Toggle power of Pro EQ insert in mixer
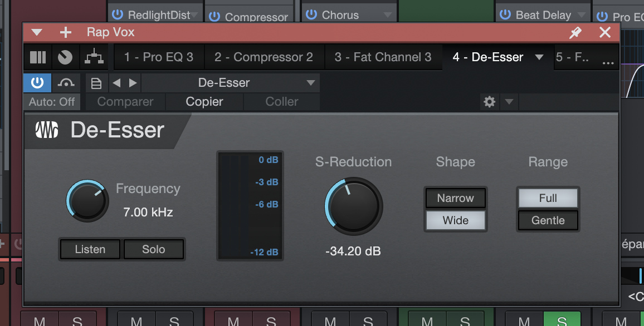 (602, 16)
